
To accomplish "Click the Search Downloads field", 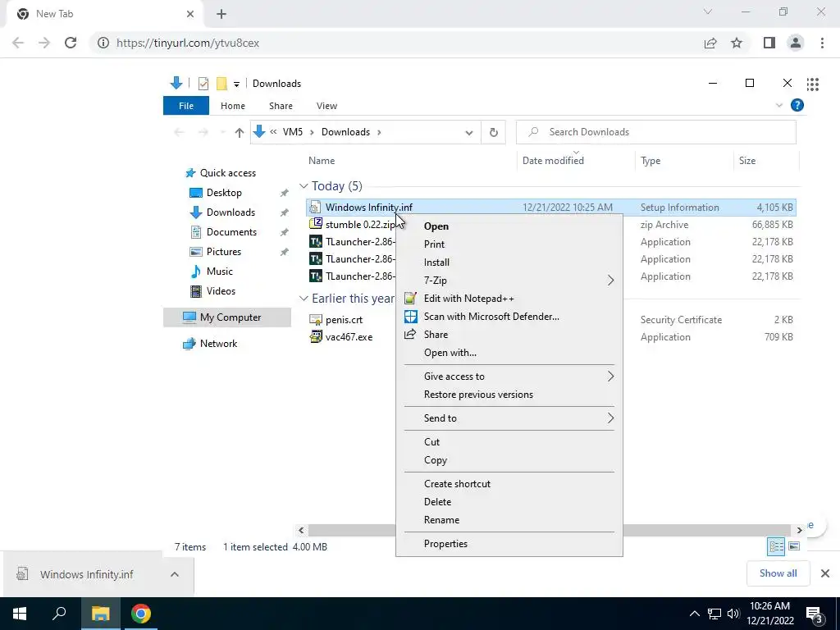I will (655, 132).
